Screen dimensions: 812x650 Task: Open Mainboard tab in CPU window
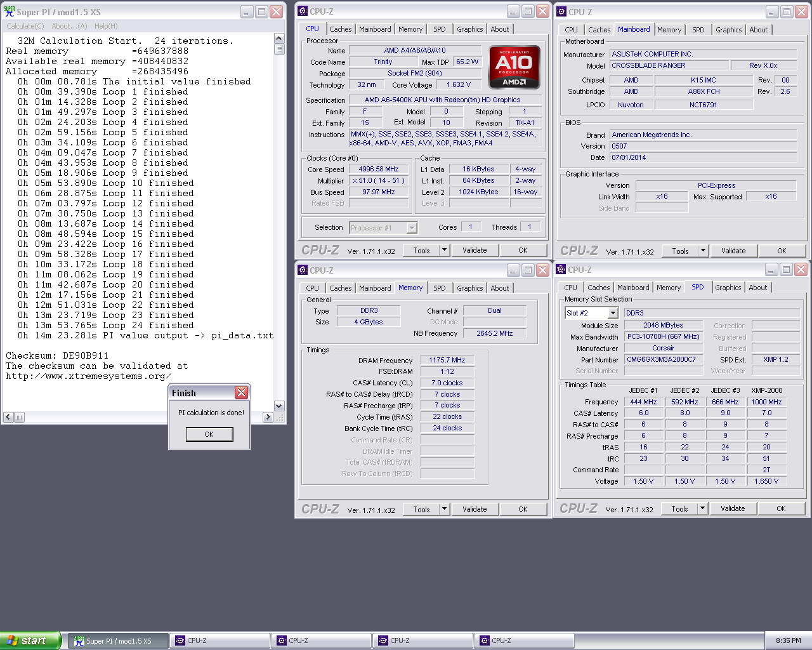(x=375, y=29)
